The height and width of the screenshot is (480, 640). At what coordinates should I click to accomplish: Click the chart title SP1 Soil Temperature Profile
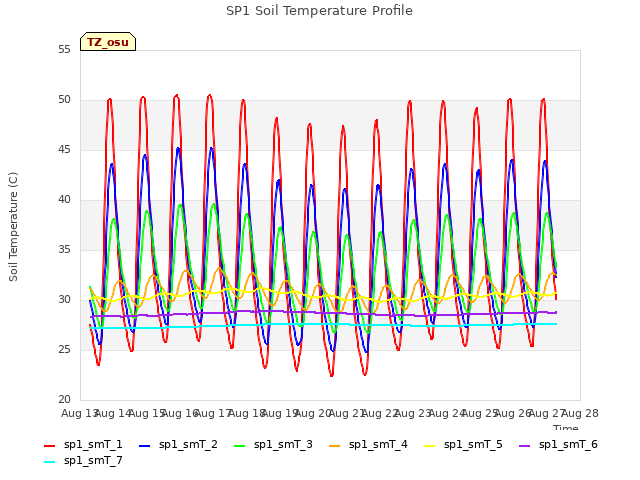point(319,11)
